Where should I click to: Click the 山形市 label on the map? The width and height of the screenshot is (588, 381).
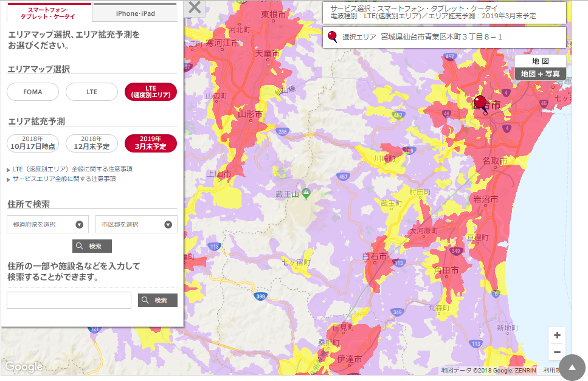point(251,114)
